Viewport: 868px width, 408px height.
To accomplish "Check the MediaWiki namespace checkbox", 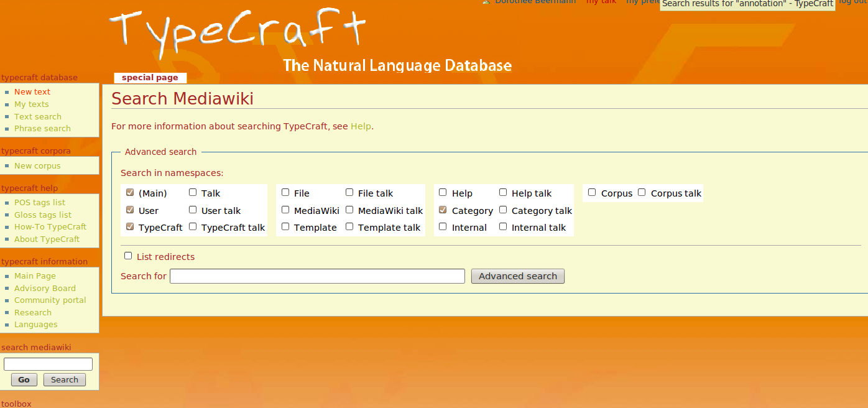I will pos(285,210).
